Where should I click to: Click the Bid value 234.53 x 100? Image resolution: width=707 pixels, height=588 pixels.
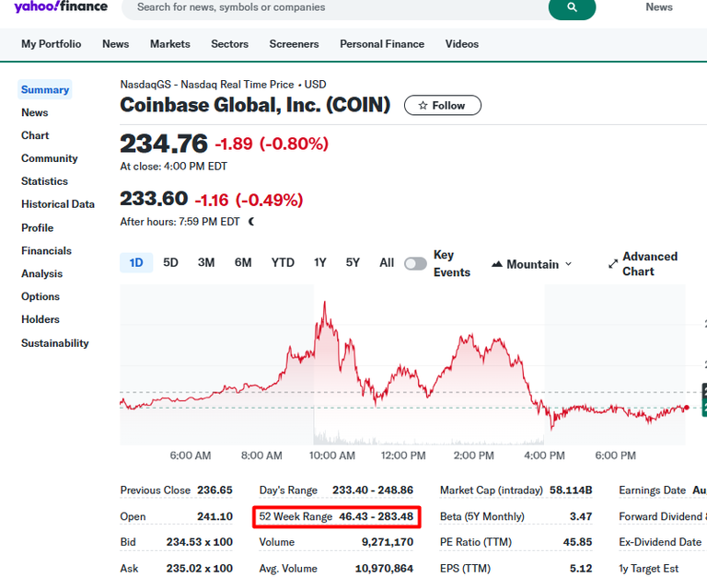pyautogui.click(x=199, y=542)
